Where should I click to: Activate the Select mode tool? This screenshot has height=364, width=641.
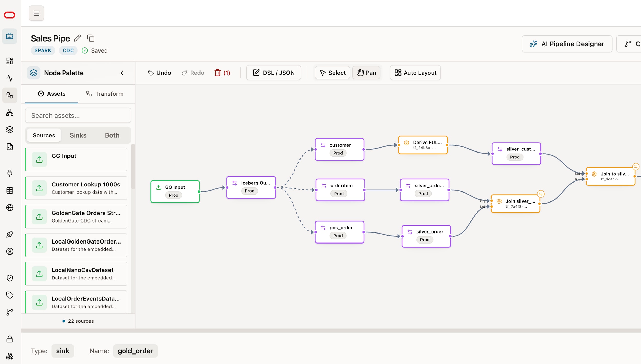click(333, 73)
